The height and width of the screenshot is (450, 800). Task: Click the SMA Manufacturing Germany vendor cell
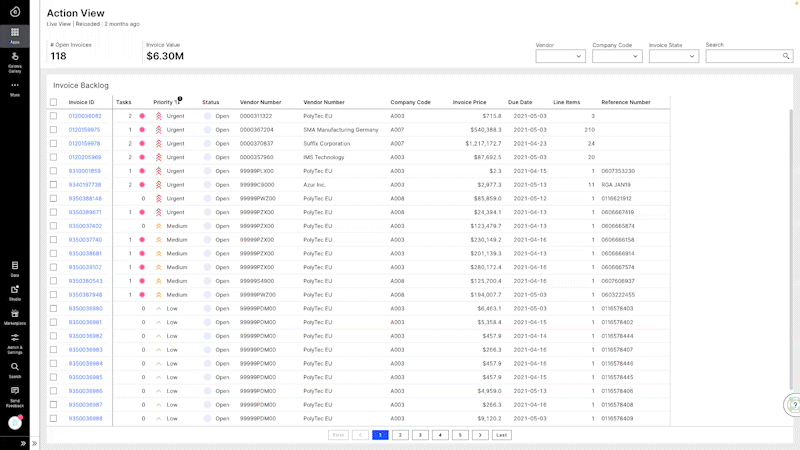(341, 130)
